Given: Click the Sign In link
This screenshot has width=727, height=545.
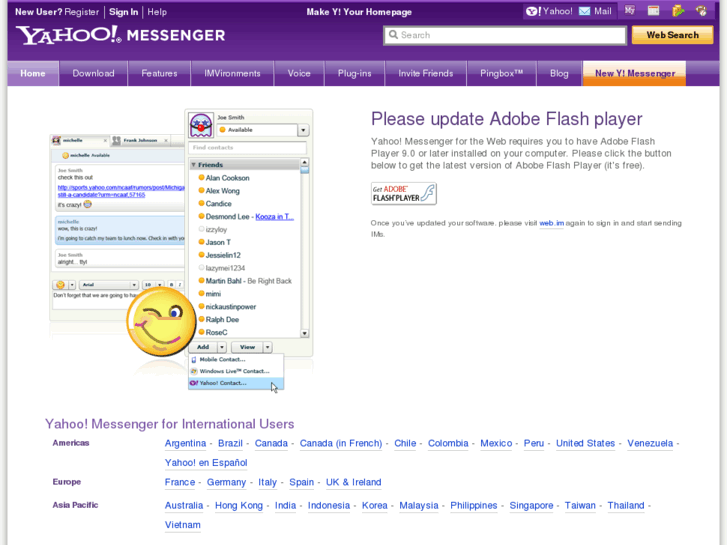Looking at the screenshot, I should tap(123, 12).
